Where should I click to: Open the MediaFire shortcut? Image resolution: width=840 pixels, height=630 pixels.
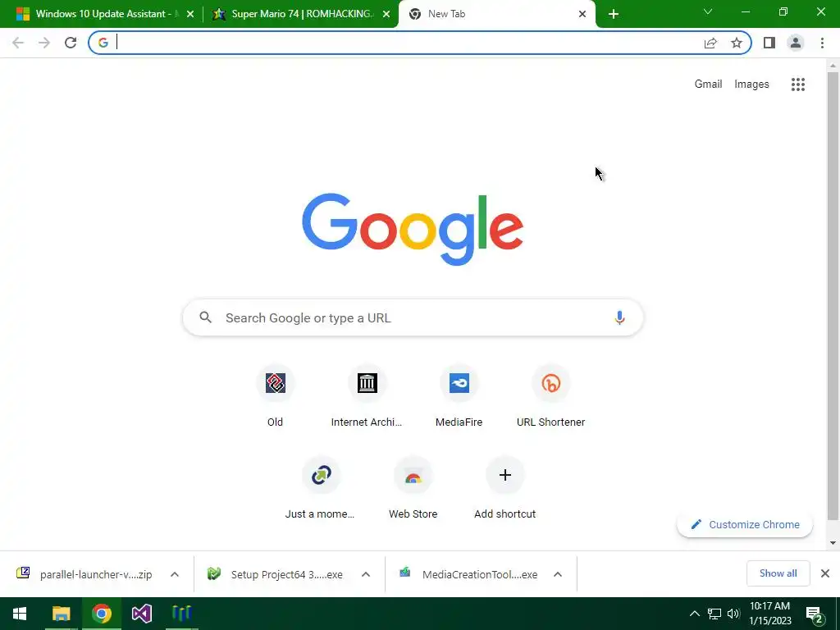[459, 396]
